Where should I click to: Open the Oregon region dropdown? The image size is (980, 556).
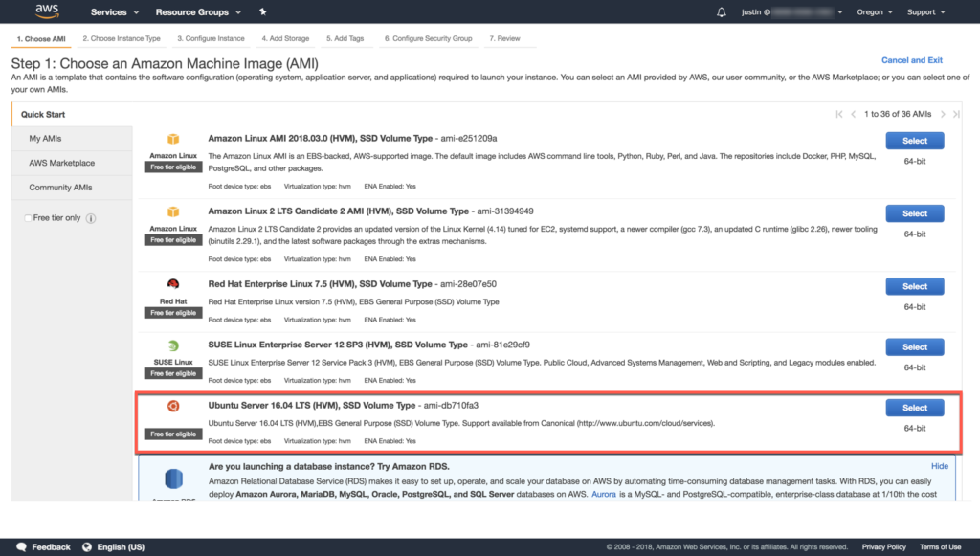[x=875, y=11]
